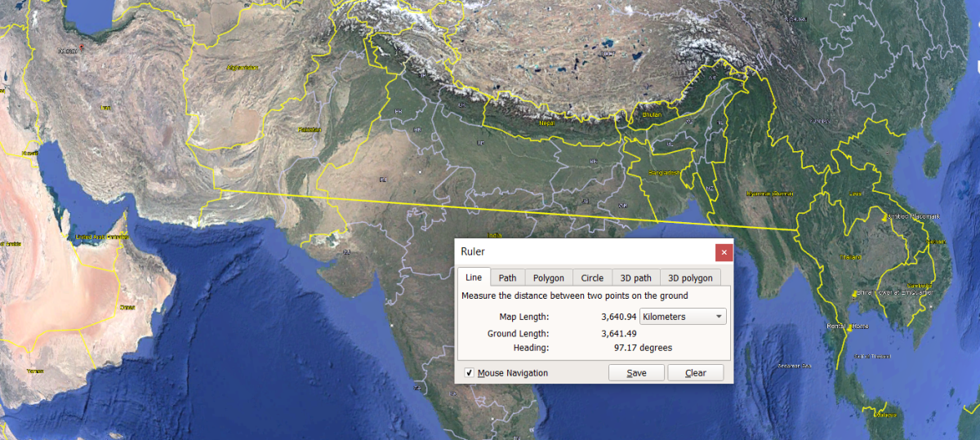Click the Pakistan label on the map

pos(310,130)
